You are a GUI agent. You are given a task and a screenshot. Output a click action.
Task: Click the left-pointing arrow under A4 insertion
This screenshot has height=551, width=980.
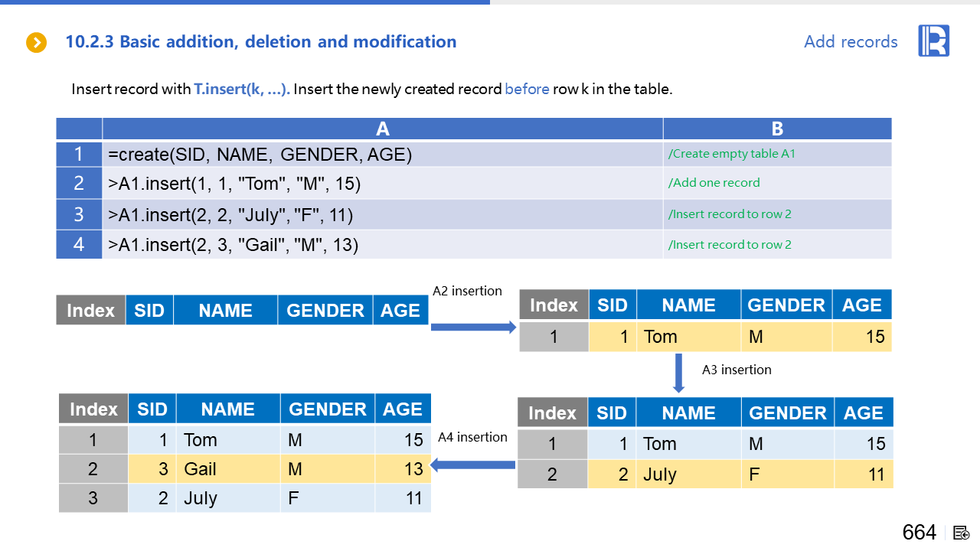pos(473,465)
